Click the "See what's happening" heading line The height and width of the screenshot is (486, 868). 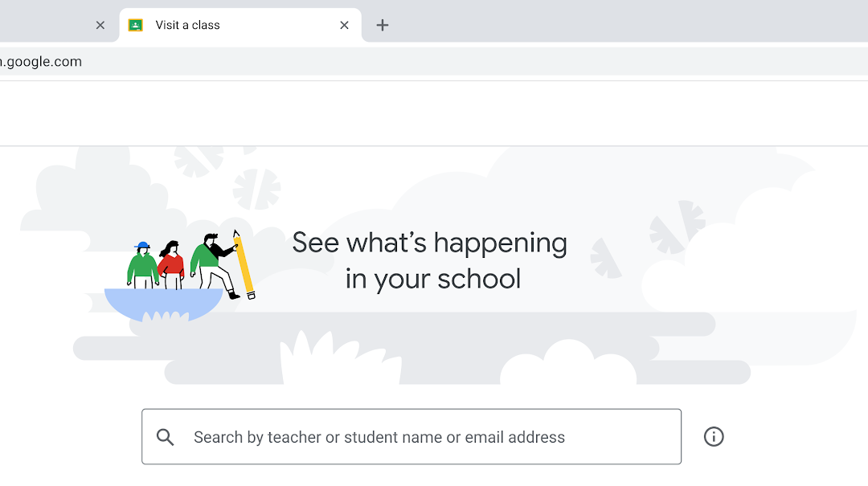tap(429, 243)
